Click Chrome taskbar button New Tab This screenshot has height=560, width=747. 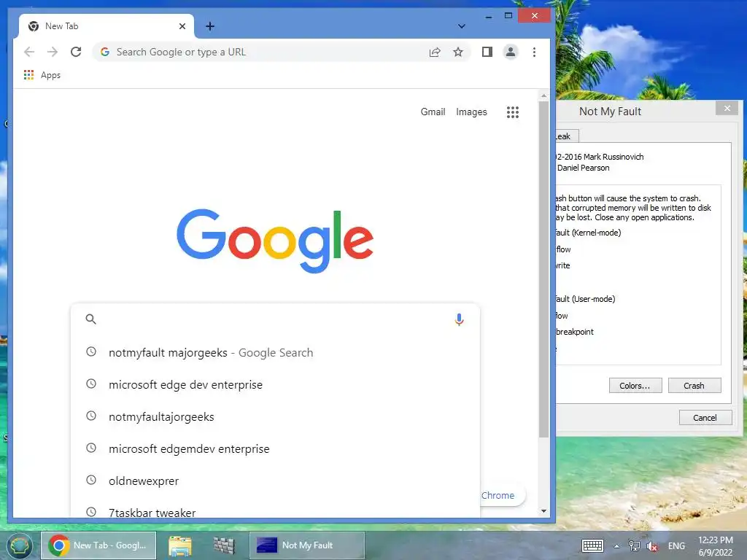98,545
